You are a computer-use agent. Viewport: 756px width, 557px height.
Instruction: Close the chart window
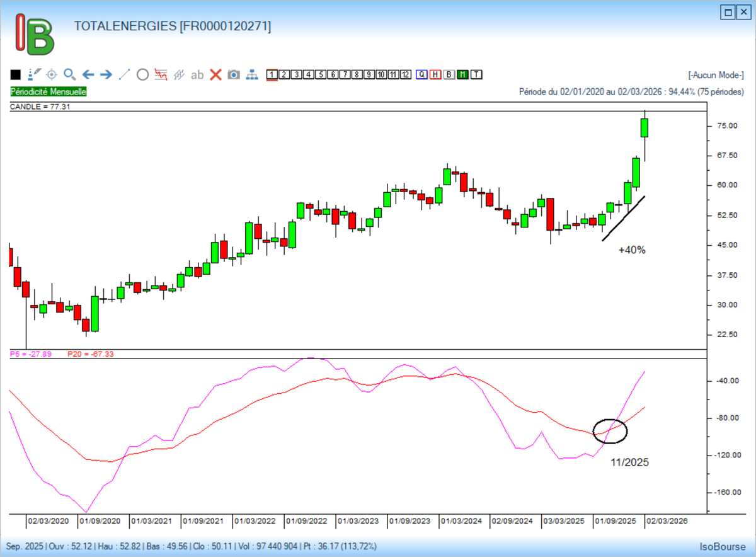744,11
